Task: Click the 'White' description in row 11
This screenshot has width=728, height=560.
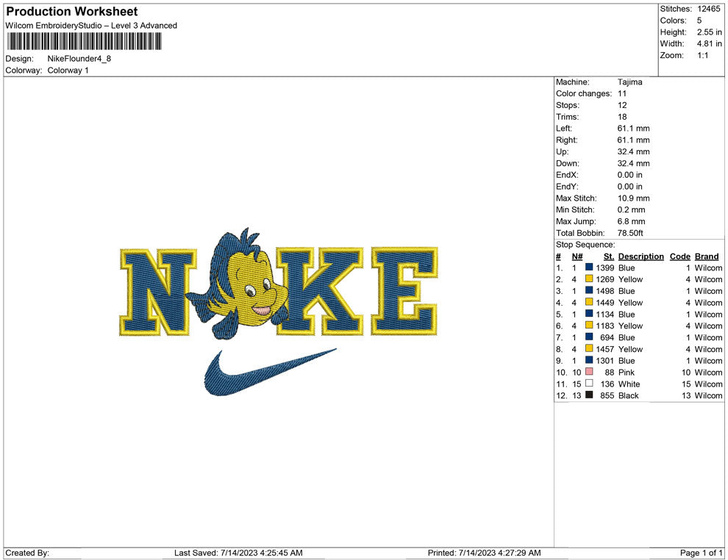Action: 629,384
